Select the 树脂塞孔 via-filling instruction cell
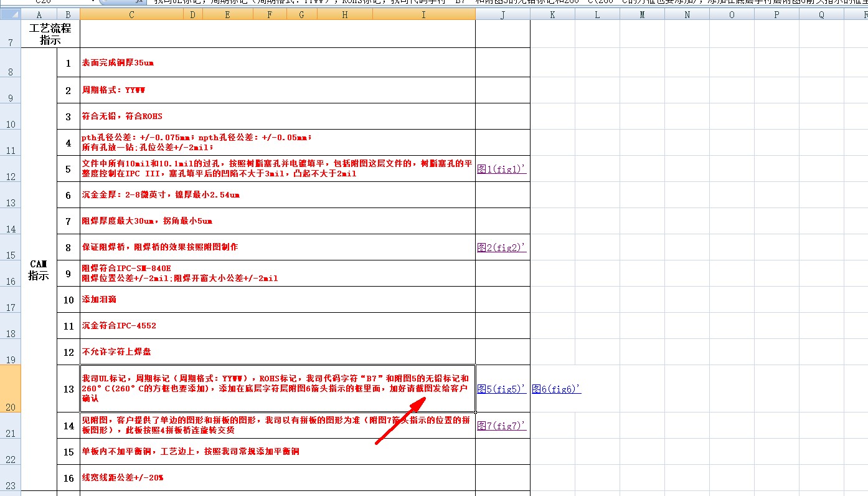Image resolution: width=868 pixels, height=496 pixels. click(x=278, y=169)
